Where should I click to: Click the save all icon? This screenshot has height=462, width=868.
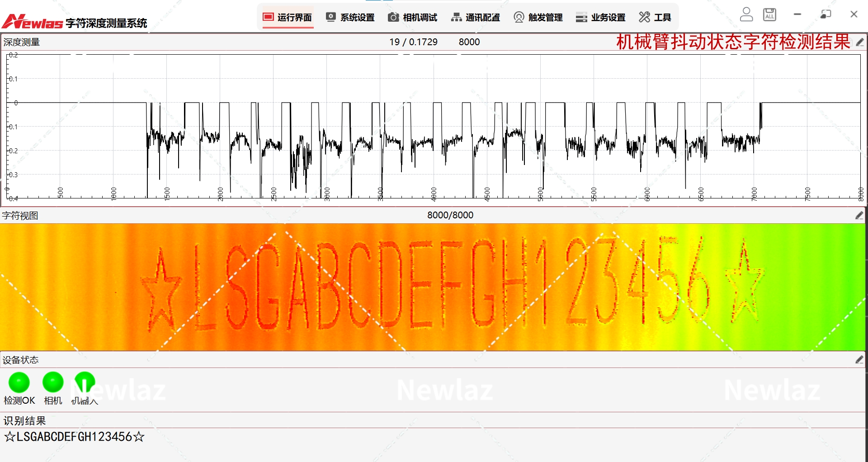pos(769,14)
